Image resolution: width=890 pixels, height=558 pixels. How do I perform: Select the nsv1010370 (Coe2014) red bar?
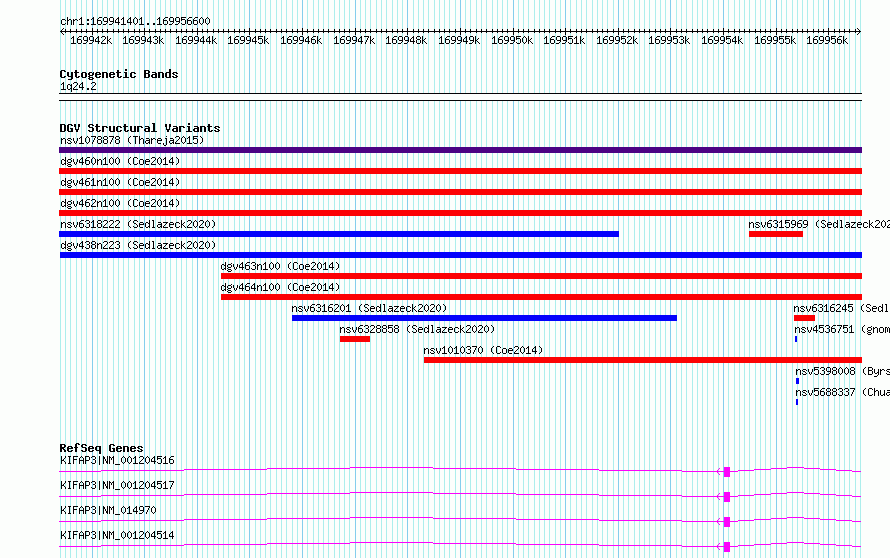coord(643,360)
